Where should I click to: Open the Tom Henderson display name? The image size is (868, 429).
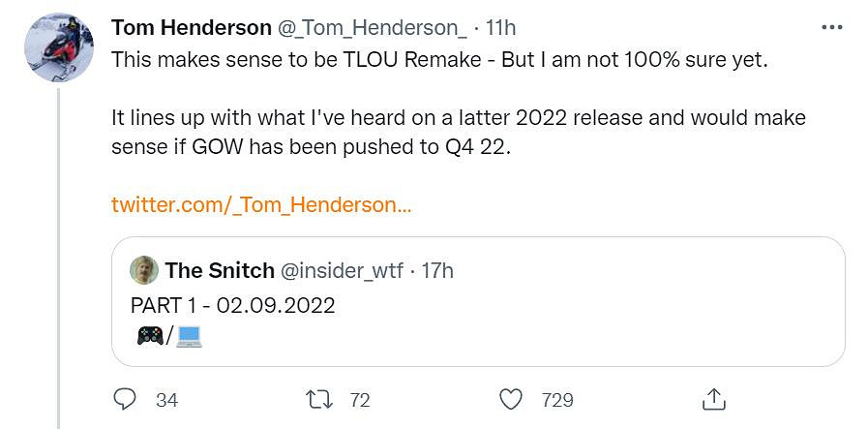pyautogui.click(x=192, y=28)
